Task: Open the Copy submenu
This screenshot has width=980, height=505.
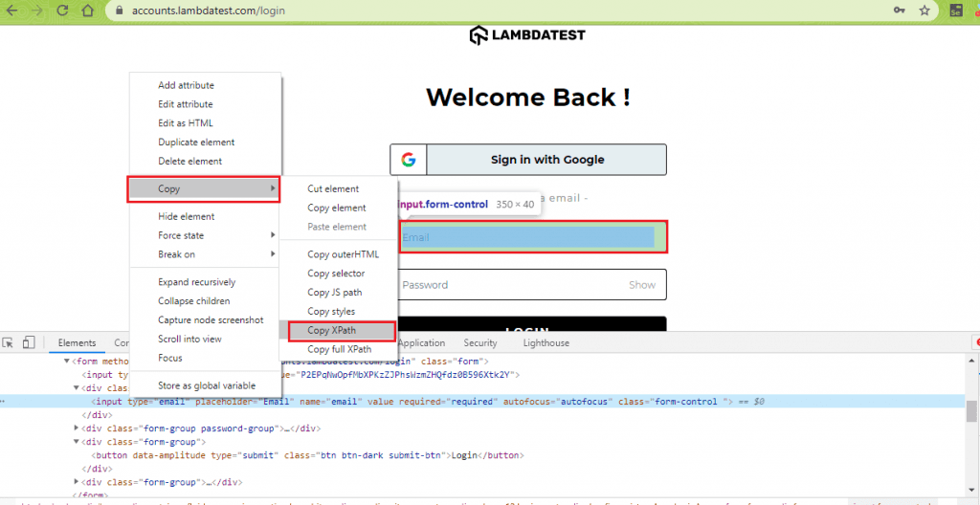Action: 204,188
